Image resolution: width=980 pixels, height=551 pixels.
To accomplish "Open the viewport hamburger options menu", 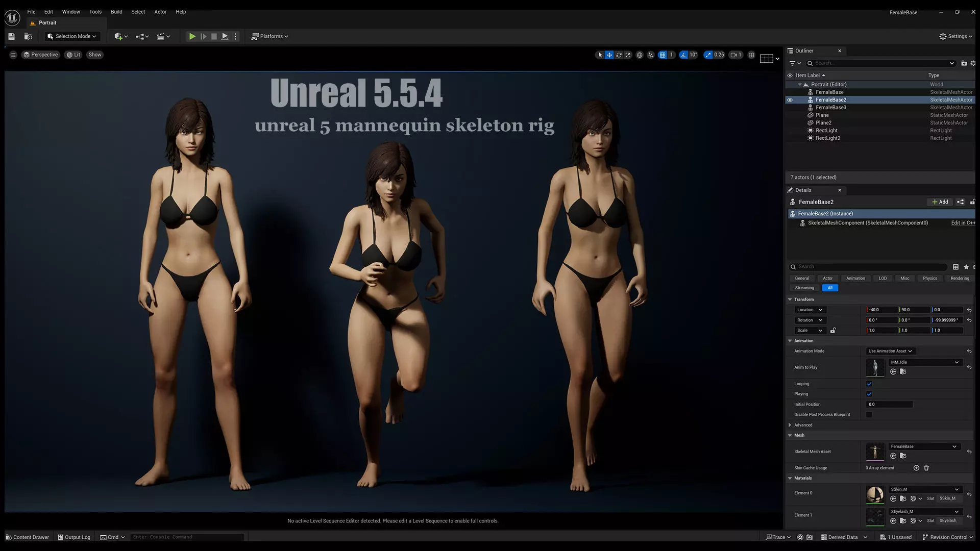I will pos(13,55).
